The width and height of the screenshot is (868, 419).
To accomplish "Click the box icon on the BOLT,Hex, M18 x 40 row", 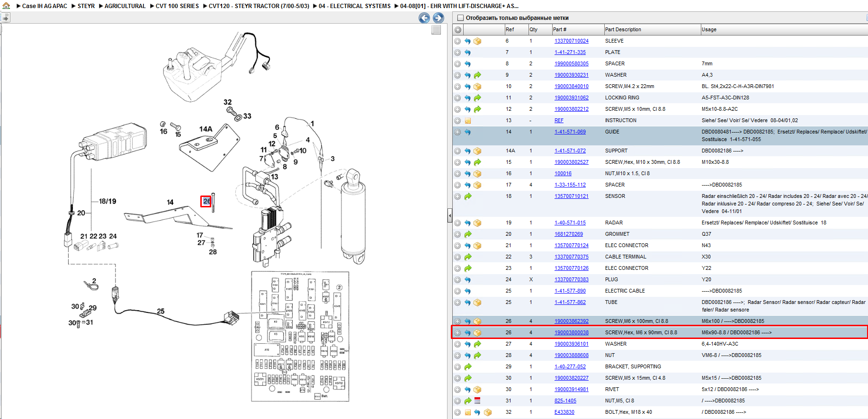I will (x=488, y=412).
